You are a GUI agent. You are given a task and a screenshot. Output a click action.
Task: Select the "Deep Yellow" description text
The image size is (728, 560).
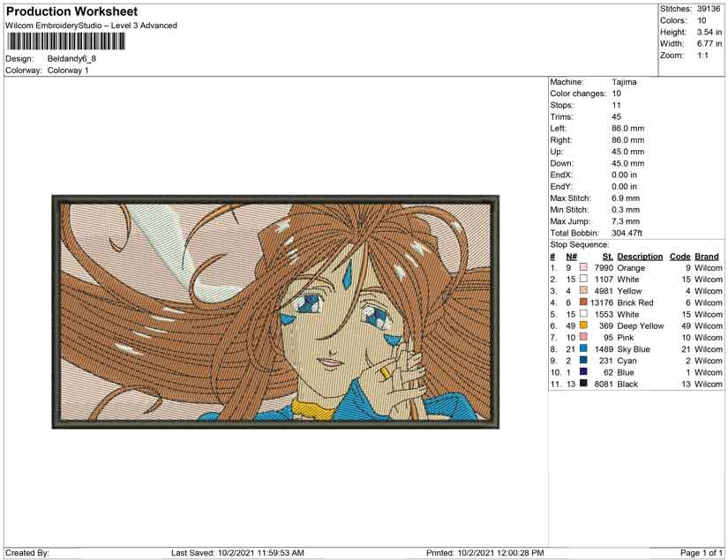click(x=641, y=325)
